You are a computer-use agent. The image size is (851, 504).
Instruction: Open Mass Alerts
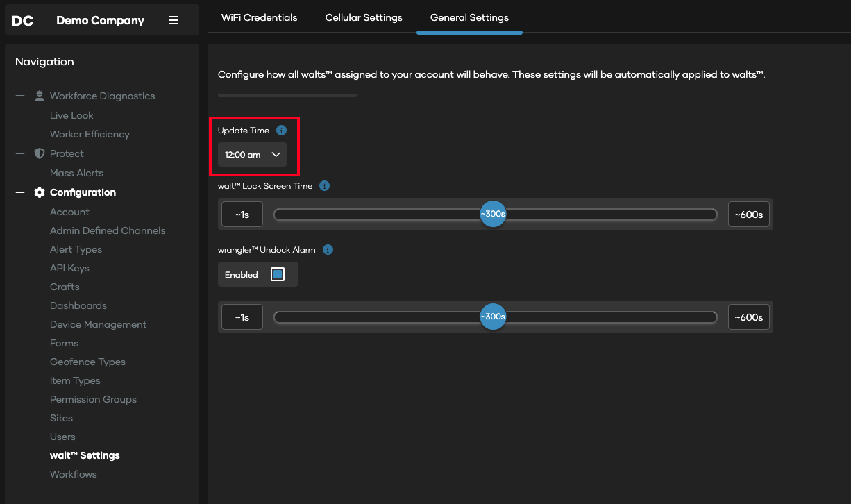(76, 173)
